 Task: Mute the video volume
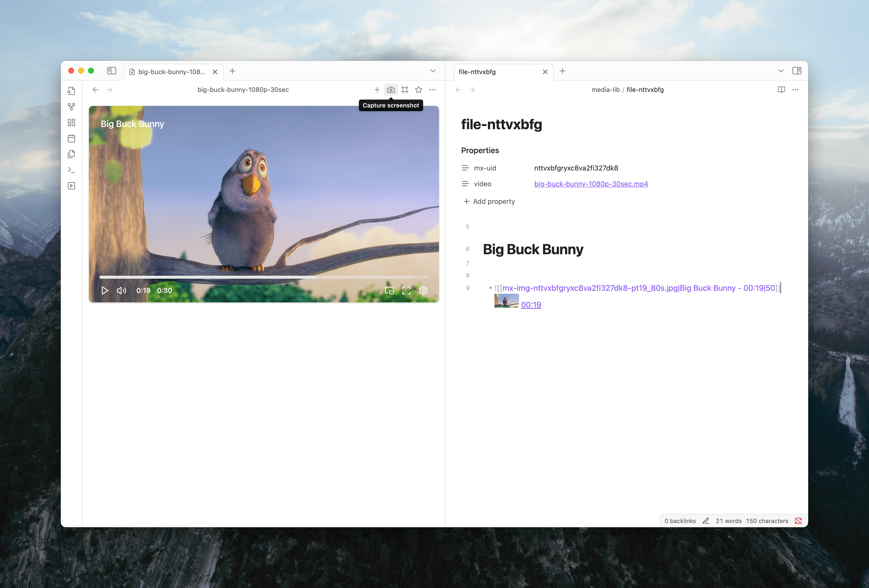(x=121, y=291)
